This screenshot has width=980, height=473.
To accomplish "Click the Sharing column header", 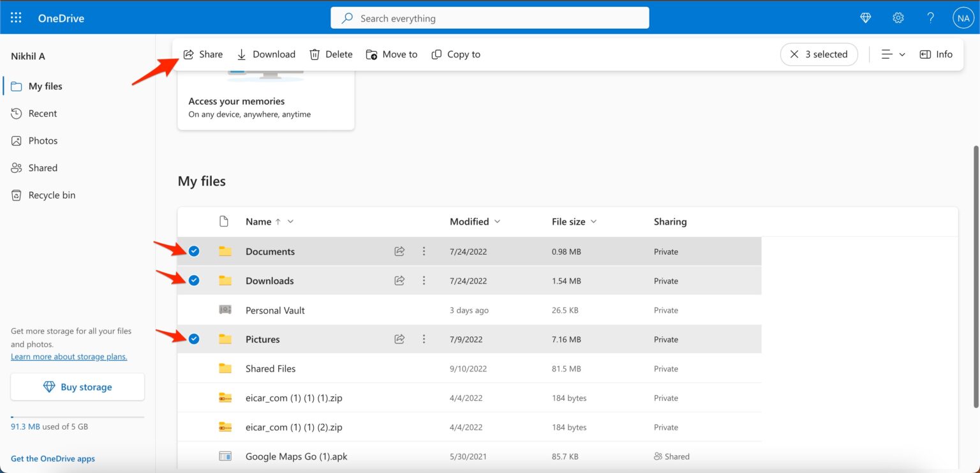I will 670,221.
